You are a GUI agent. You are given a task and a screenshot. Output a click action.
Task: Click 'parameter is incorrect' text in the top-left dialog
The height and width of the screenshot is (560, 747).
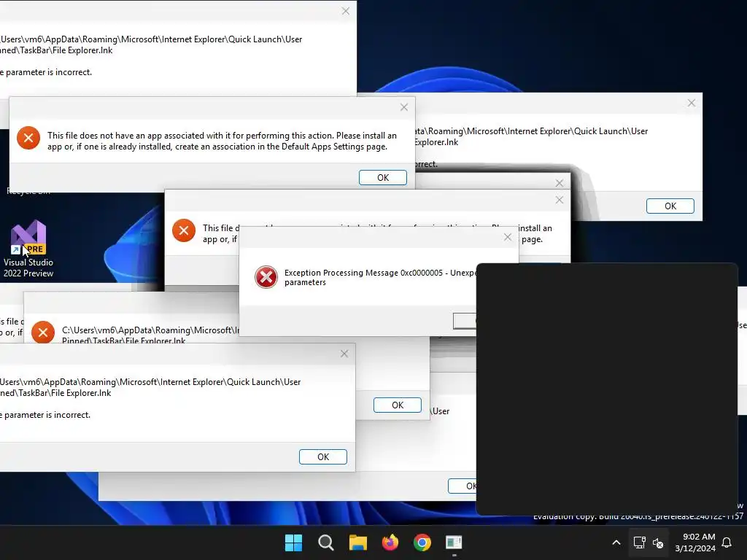coord(49,72)
